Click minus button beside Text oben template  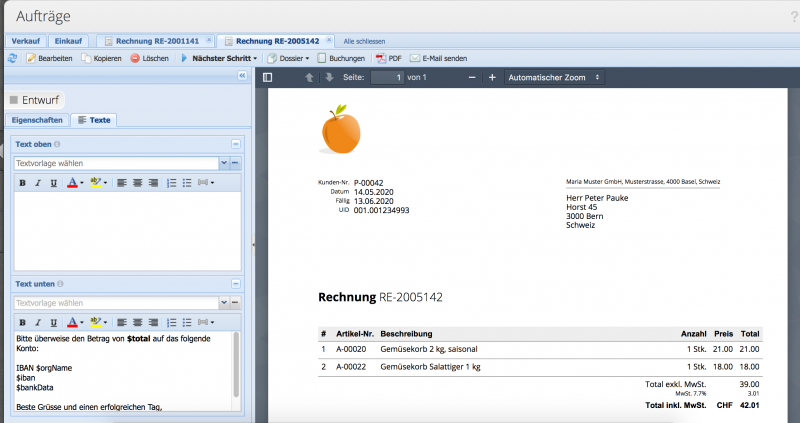coord(235,163)
